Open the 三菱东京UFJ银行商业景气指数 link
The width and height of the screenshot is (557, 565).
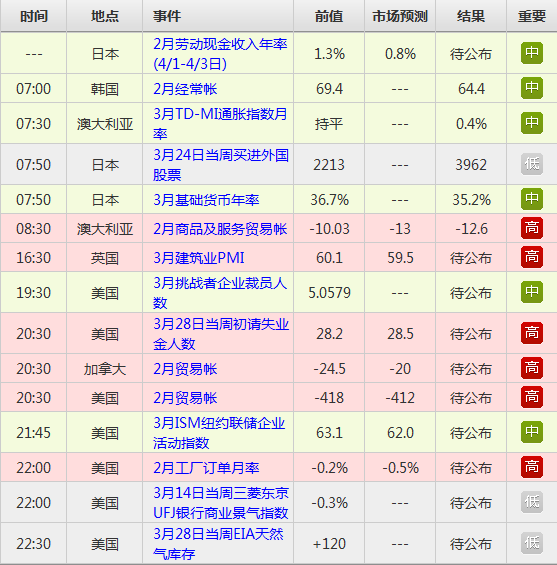pyautogui.click(x=220, y=502)
